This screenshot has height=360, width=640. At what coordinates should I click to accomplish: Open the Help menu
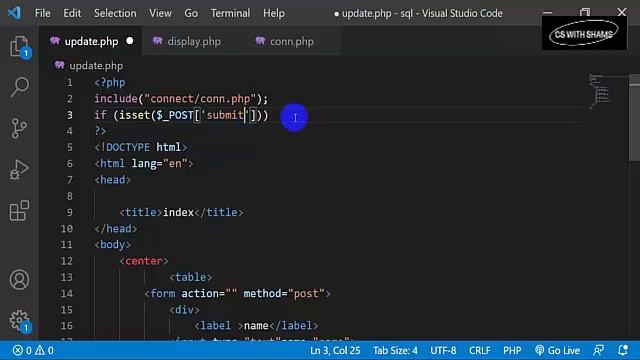[x=273, y=13]
